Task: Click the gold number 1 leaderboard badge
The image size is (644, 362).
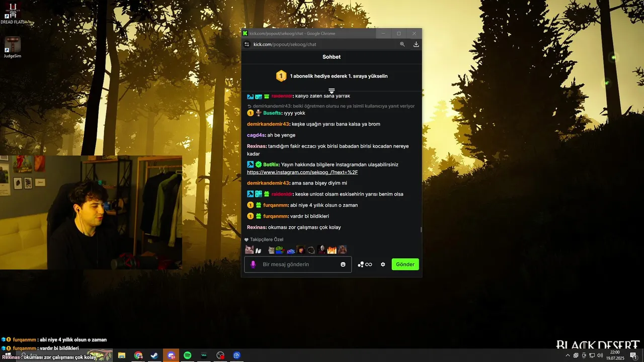Action: [281, 76]
